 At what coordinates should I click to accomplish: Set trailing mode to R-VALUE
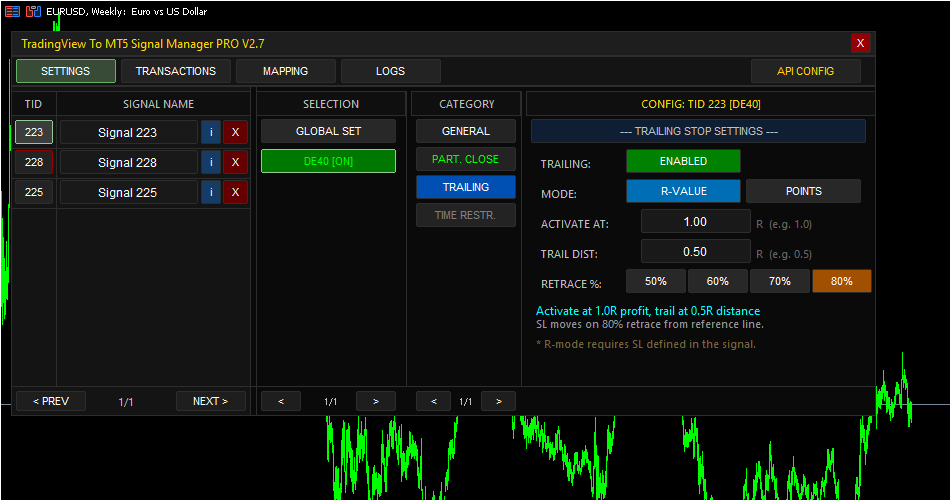[x=683, y=191]
